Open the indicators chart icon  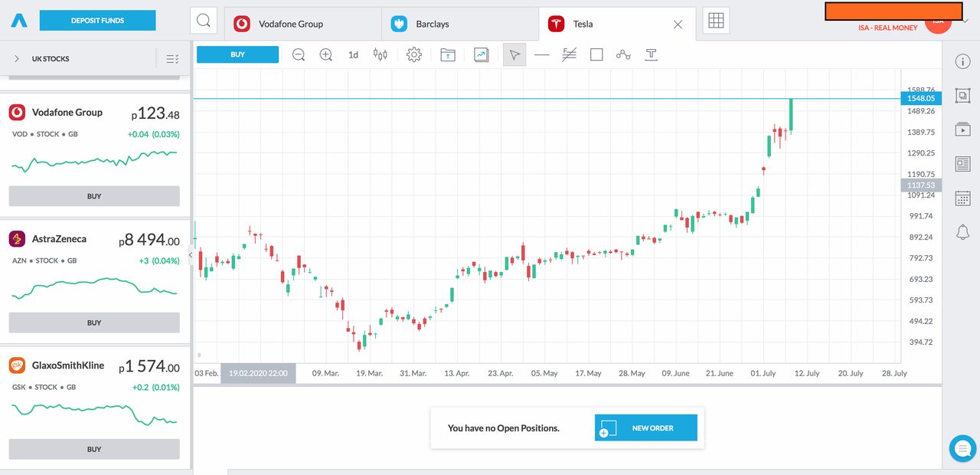point(482,54)
